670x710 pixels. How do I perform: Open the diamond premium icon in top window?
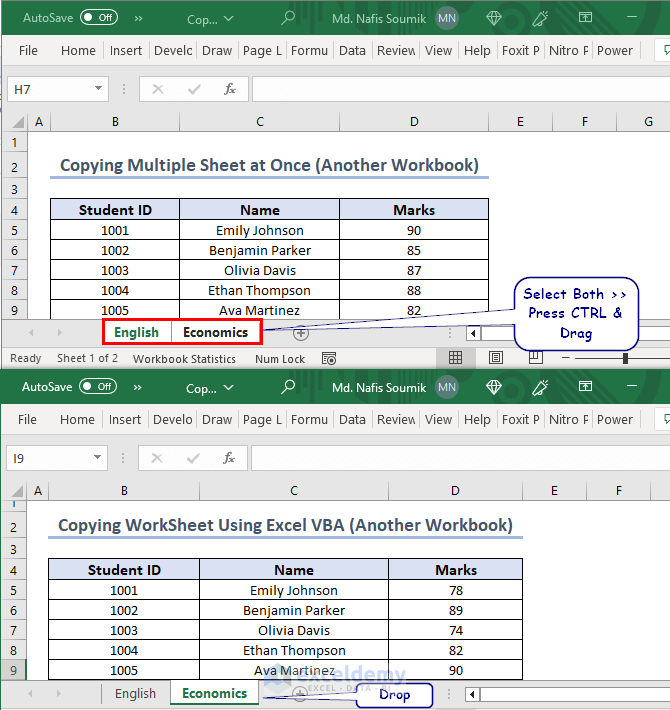(x=494, y=18)
